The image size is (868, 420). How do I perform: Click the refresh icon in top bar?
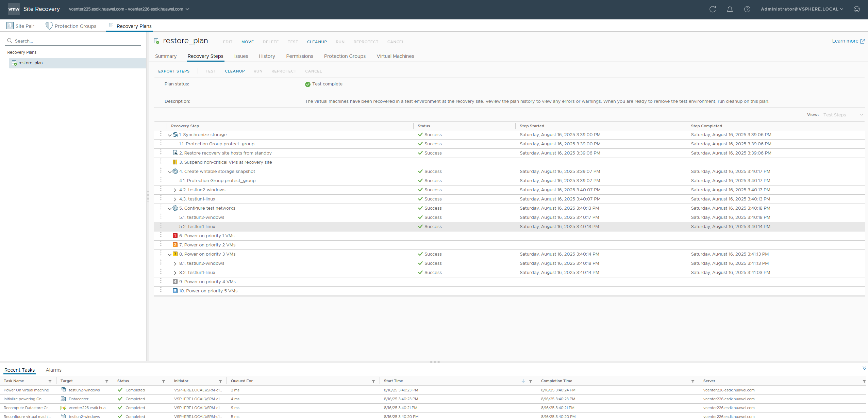click(713, 9)
